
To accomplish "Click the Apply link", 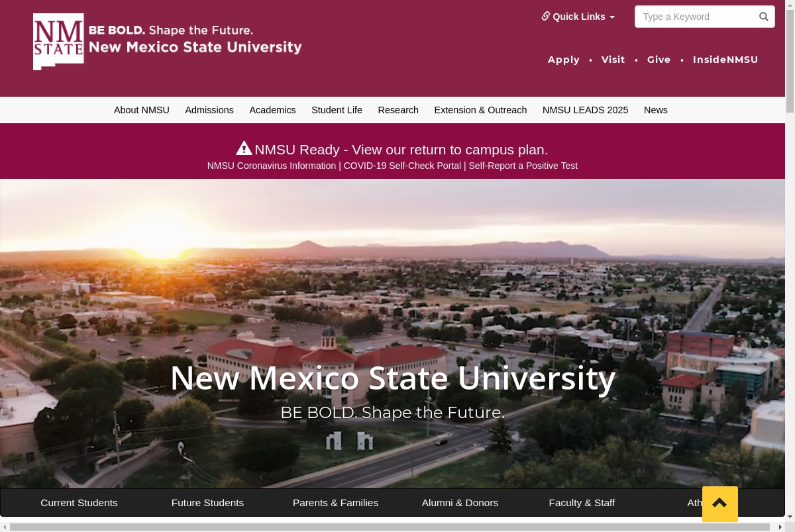I will pyautogui.click(x=564, y=60).
